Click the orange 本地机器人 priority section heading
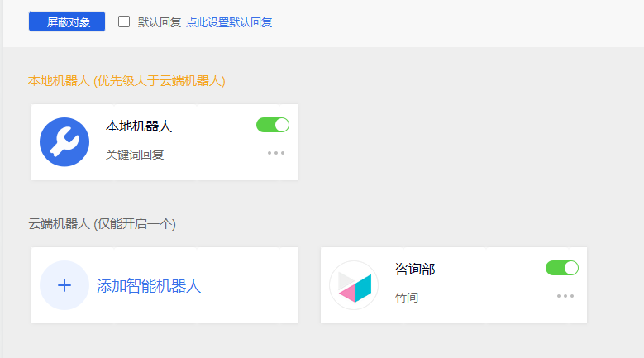The image size is (644, 358). point(126,81)
